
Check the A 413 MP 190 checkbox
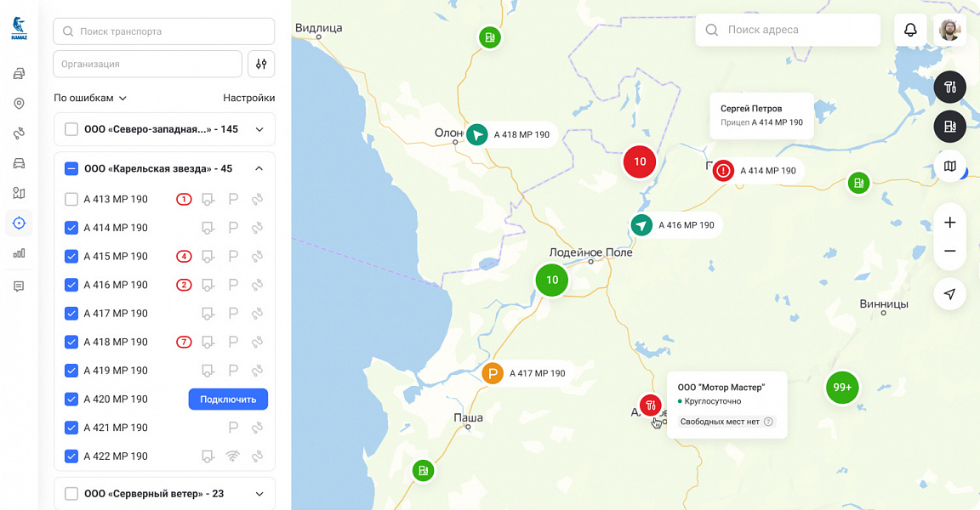click(x=71, y=199)
